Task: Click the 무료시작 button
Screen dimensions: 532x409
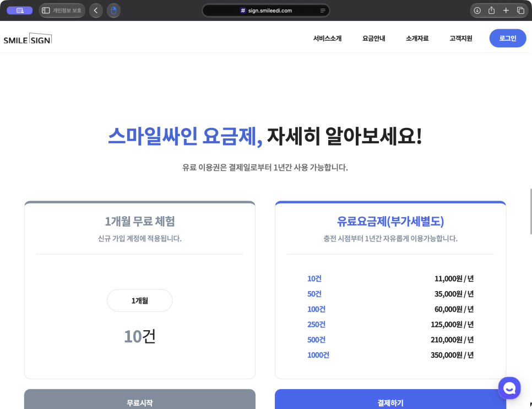Action: pos(140,400)
